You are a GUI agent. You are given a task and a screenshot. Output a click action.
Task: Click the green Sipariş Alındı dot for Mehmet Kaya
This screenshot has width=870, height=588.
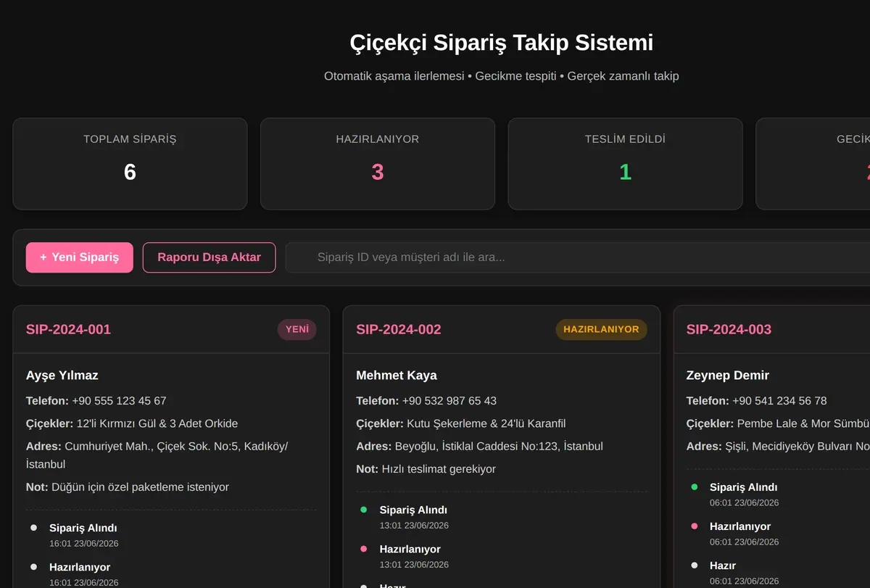(364, 510)
